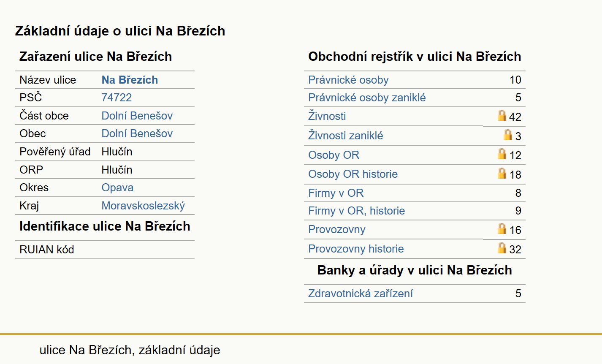
Task: Open the Živnosti zaniklé link
Action: (x=345, y=136)
